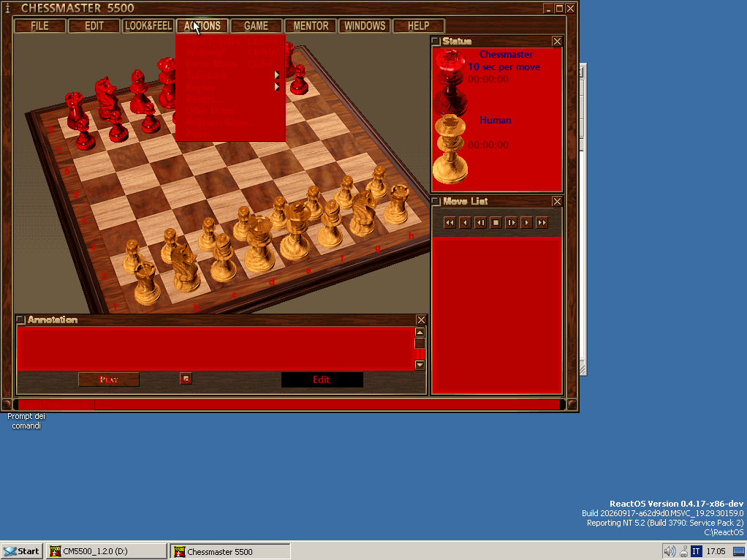Expand the Replay submenu arrow
The image size is (747, 560).
pyautogui.click(x=277, y=87)
